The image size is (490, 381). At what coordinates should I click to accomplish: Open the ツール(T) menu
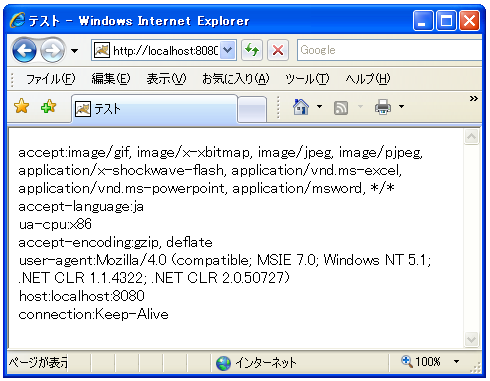point(307,79)
